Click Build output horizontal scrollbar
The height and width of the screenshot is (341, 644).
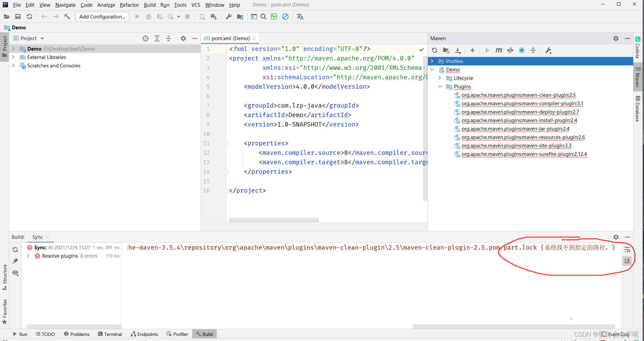514,326
